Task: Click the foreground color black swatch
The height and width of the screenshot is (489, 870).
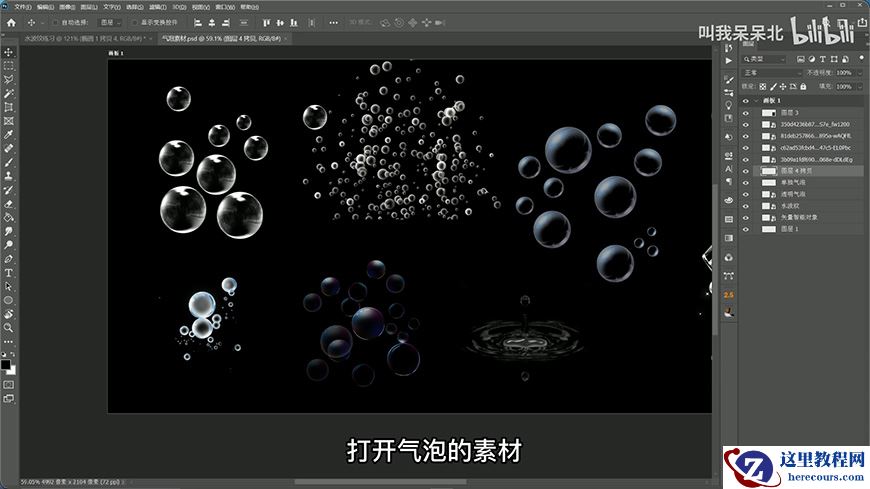Action: [6, 365]
